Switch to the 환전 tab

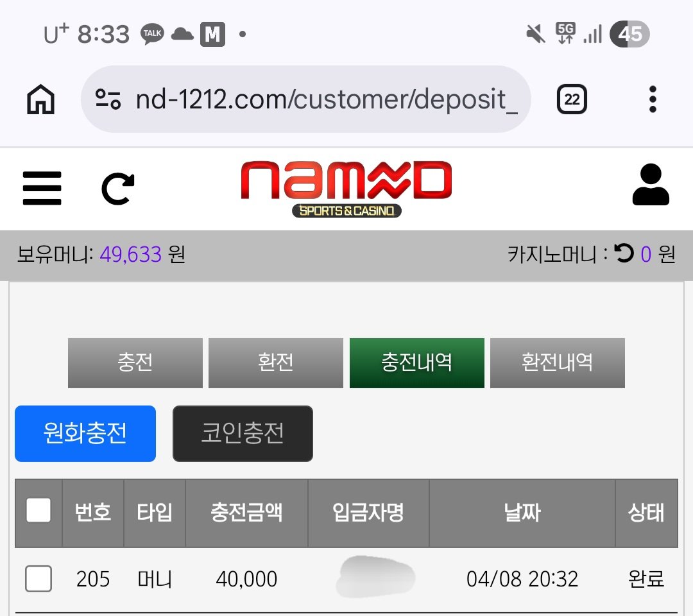coord(276,363)
